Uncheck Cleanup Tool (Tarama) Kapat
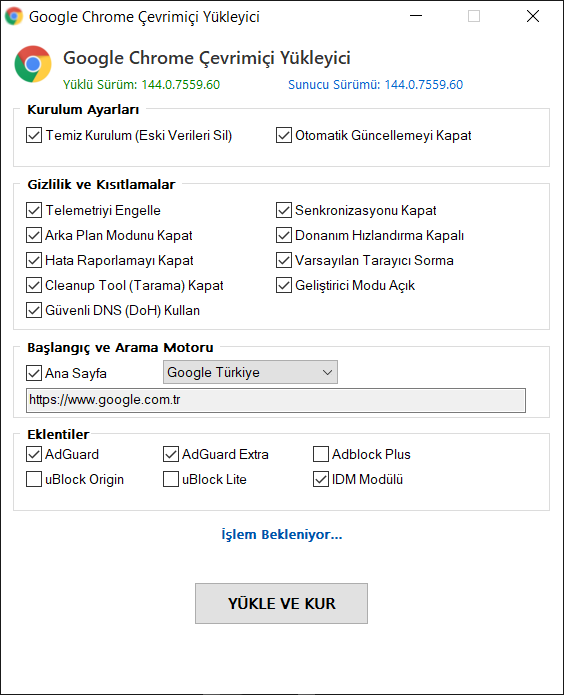Viewport: 564px width, 695px height. [34, 285]
